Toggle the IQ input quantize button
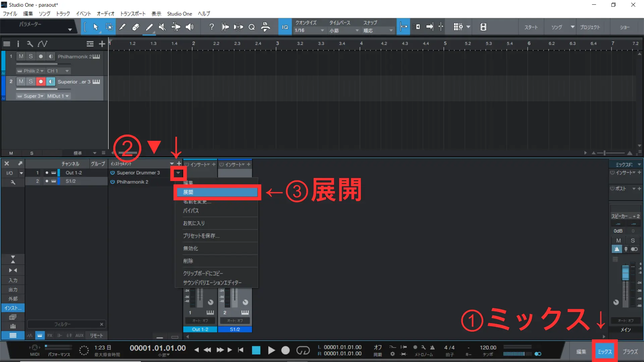 coord(285,27)
